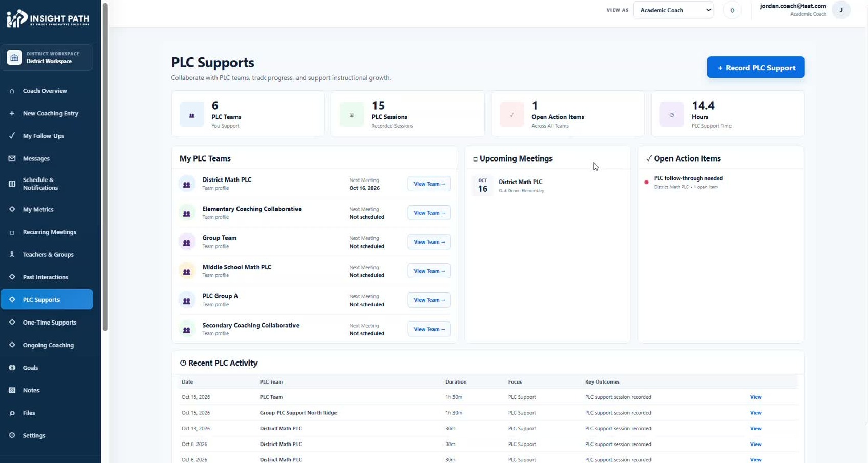Image resolution: width=868 pixels, height=463 pixels.
Task: Click the Open Action Items stat card icon
Action: coord(512,114)
